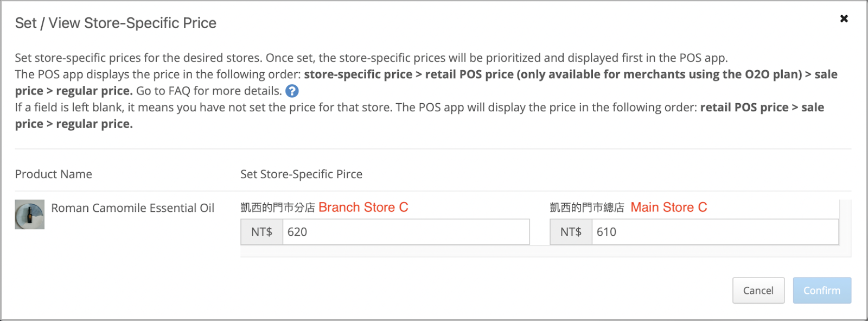Select the Roman Camomile Essential Oil thumbnail
Screen dimensions: 868x321
[x=29, y=215]
